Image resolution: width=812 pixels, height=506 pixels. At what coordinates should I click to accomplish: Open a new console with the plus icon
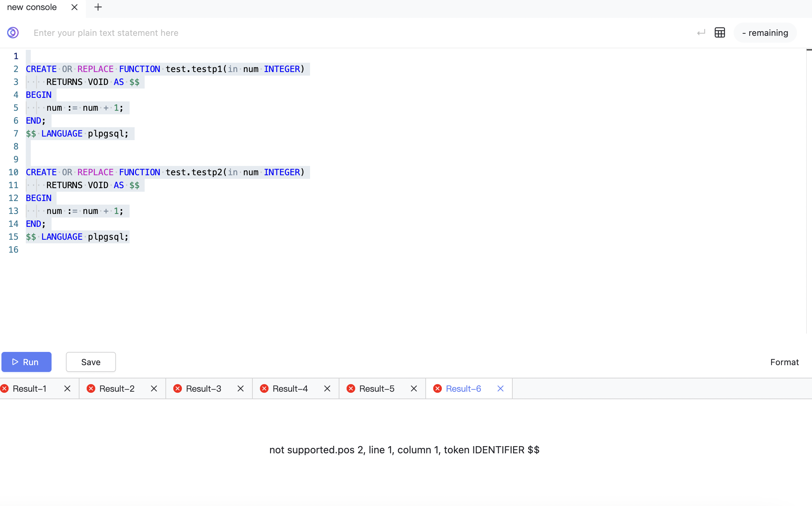point(98,7)
